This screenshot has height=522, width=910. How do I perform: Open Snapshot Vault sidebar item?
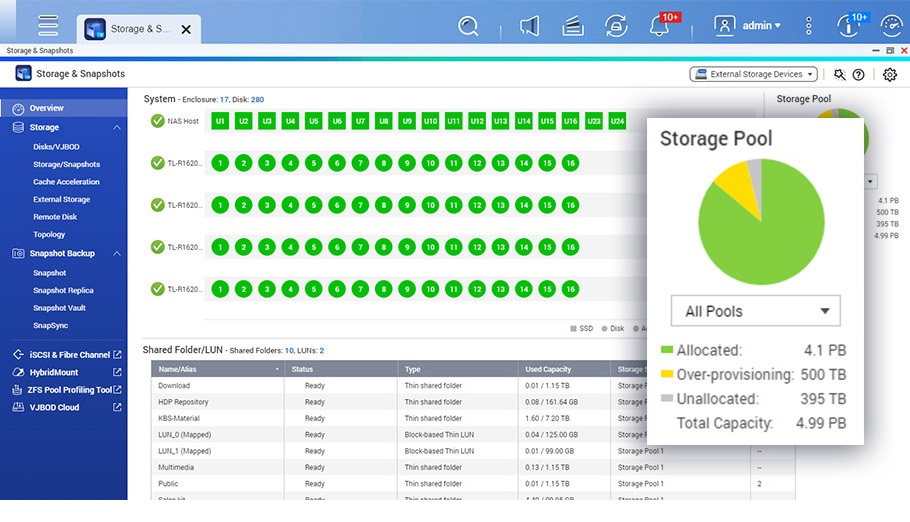(59, 308)
